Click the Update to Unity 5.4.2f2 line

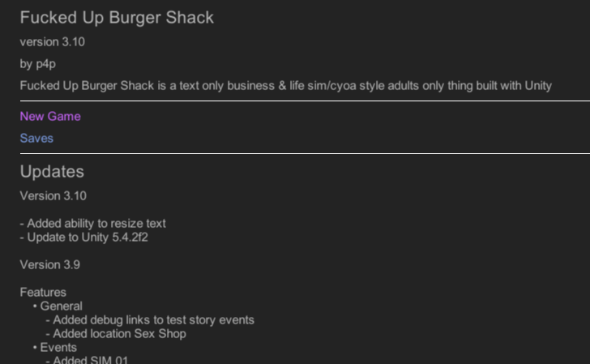(x=84, y=238)
